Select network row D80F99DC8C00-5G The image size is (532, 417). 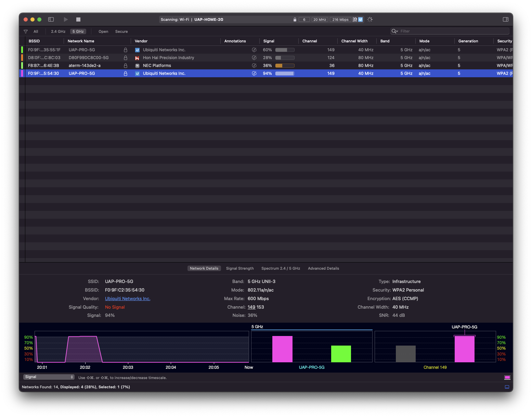[x=266, y=58]
